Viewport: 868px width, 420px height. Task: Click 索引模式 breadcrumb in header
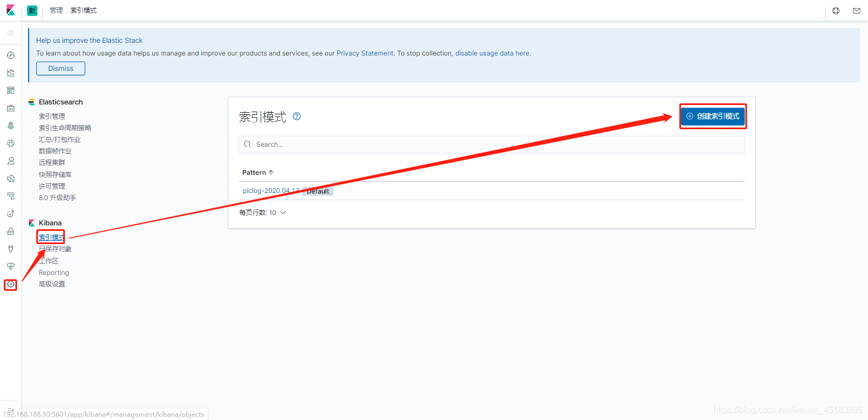(84, 10)
